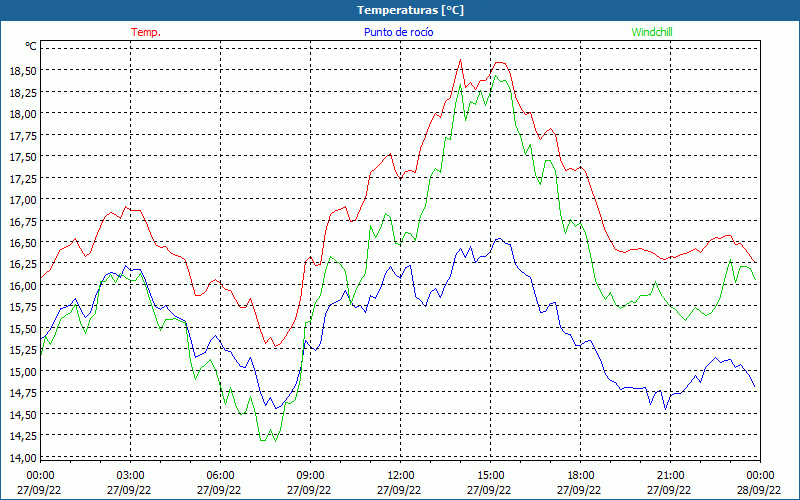Click the 16,25 y-axis value
Image resolution: width=800 pixels, height=500 pixels.
(23, 264)
